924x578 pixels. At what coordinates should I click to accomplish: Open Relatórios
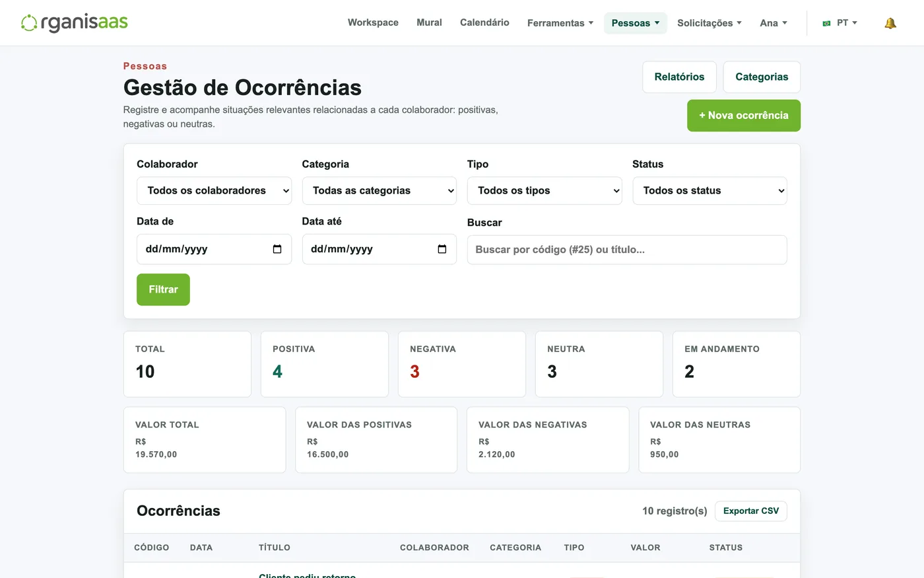coord(679,77)
